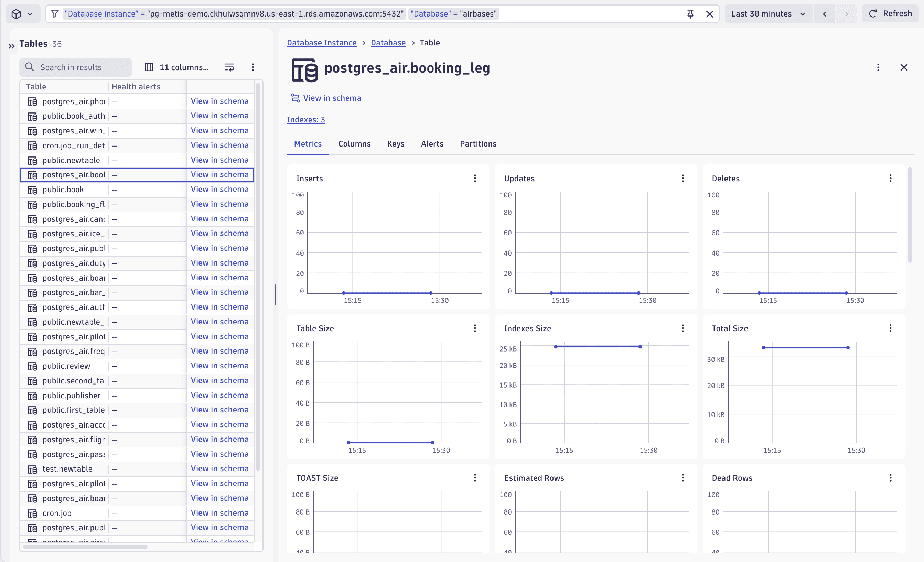This screenshot has width=924, height=562.
Task: Go to next timeframe arrow
Action: tap(846, 14)
